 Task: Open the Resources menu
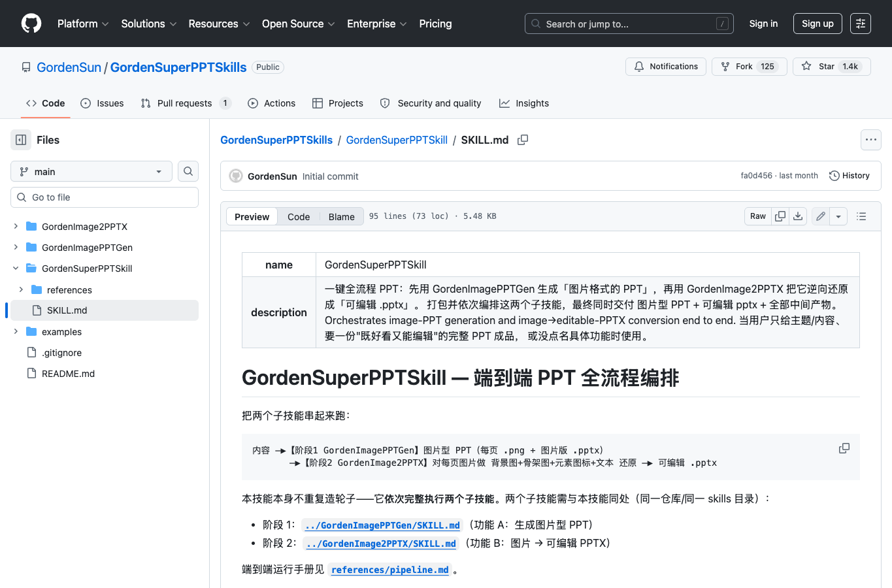click(219, 24)
